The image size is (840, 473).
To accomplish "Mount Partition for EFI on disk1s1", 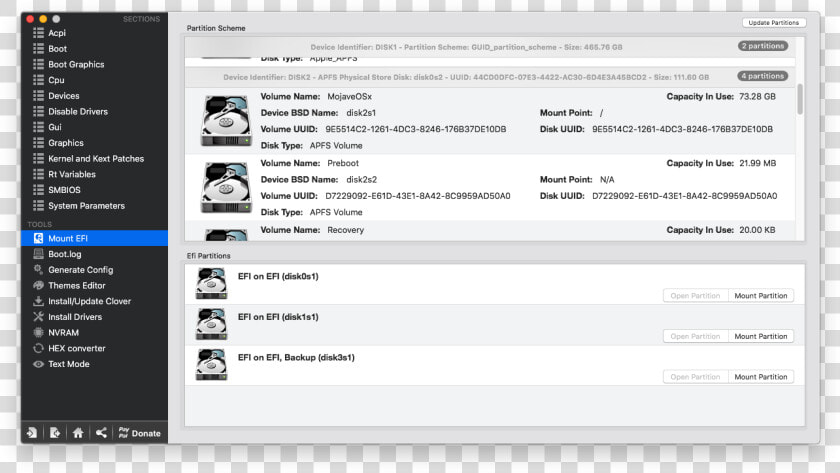I will [x=761, y=336].
